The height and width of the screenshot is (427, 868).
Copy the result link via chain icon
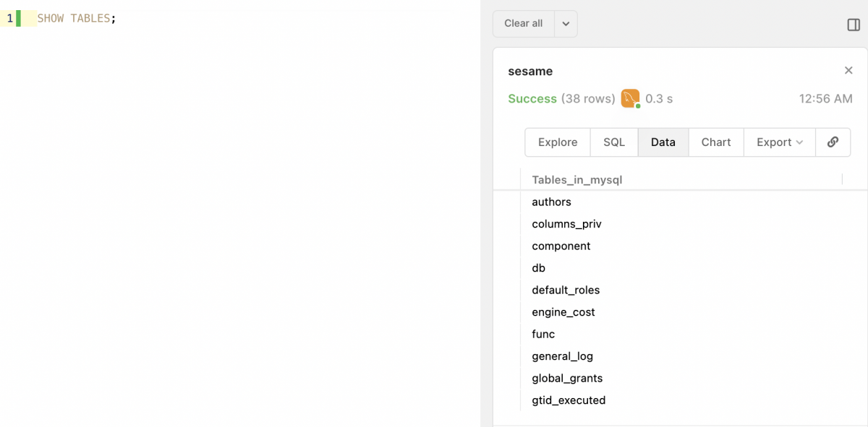(833, 142)
